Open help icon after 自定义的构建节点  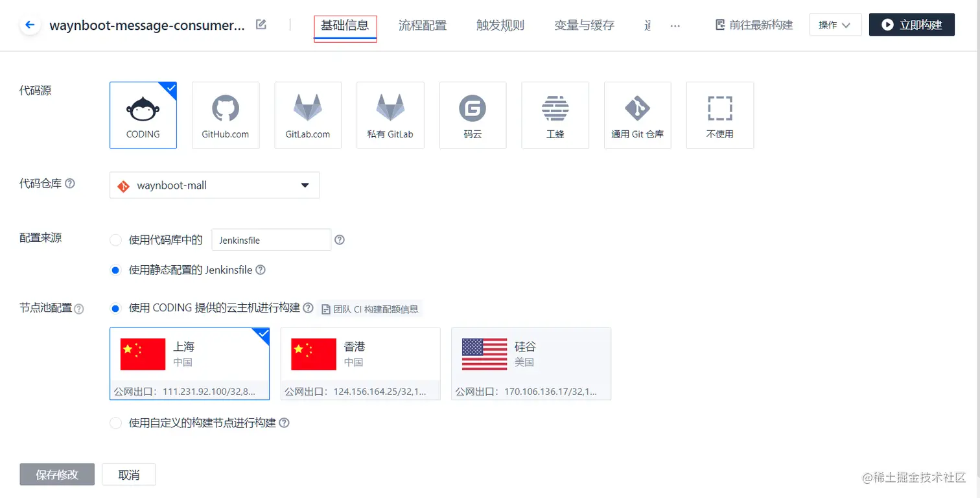[x=284, y=423]
